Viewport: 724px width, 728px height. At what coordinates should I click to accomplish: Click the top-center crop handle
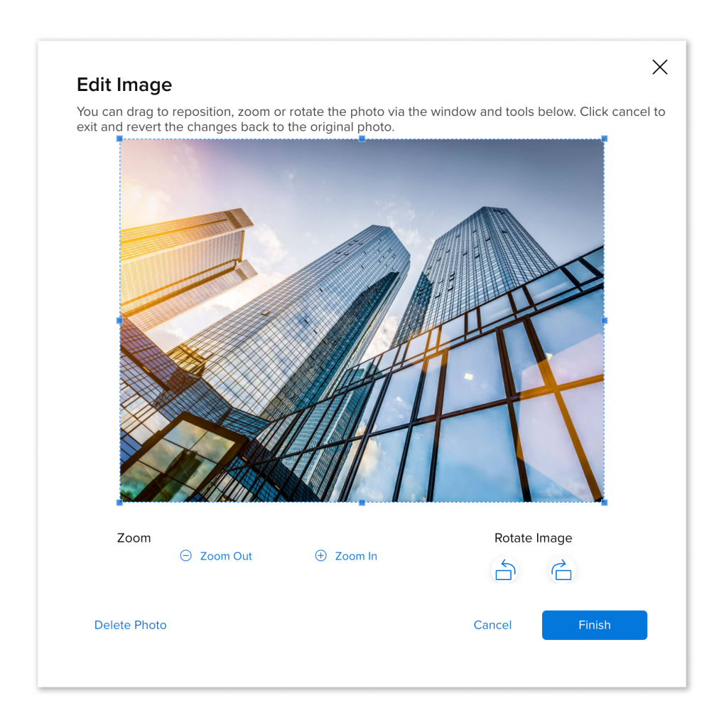click(x=362, y=139)
